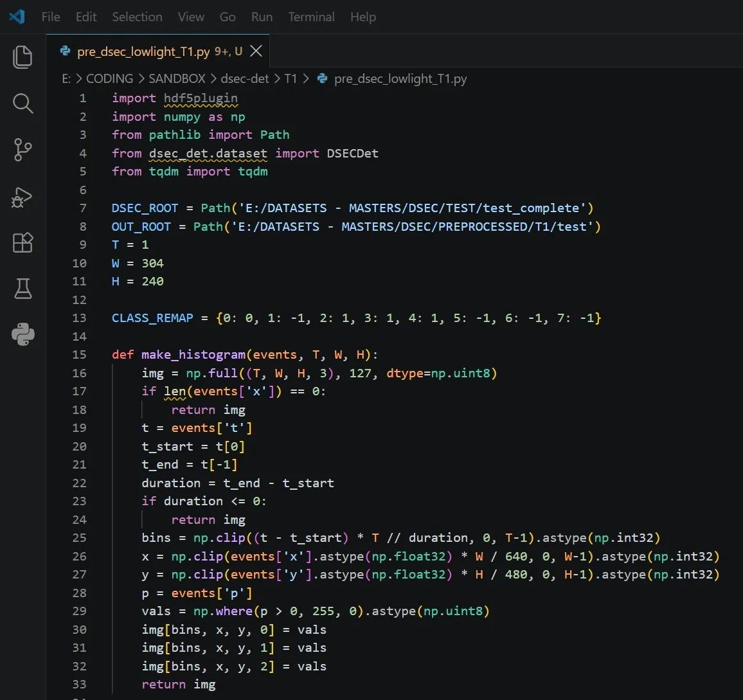Click tqdm after 'from' on line 5
The width and height of the screenshot is (743, 700).
click(x=163, y=172)
